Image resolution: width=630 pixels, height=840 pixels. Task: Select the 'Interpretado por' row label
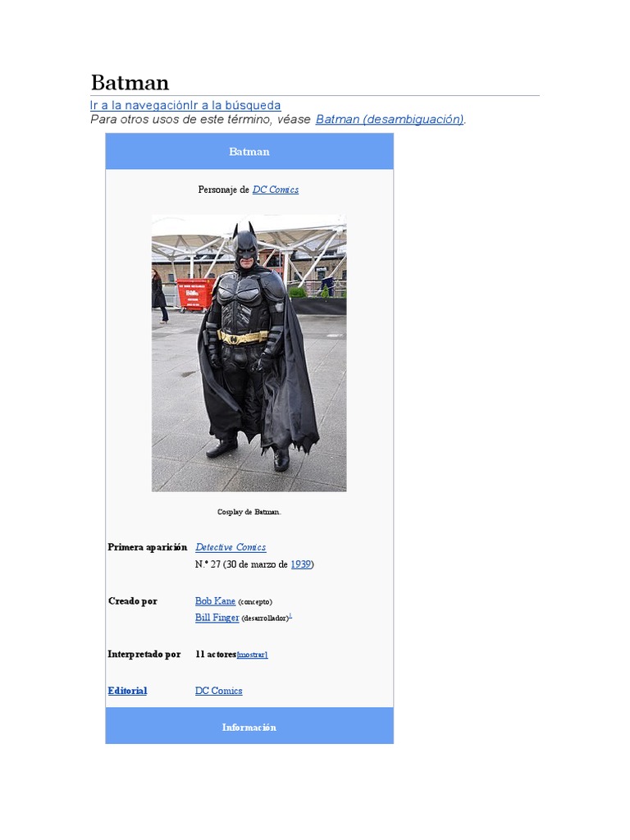(144, 655)
